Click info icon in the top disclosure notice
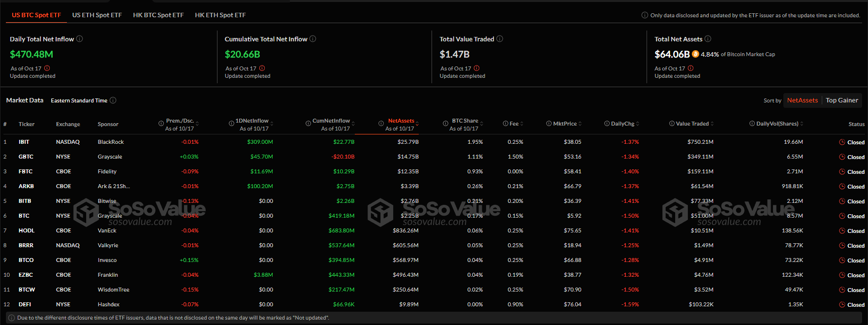This screenshot has height=325, width=868. click(x=645, y=15)
